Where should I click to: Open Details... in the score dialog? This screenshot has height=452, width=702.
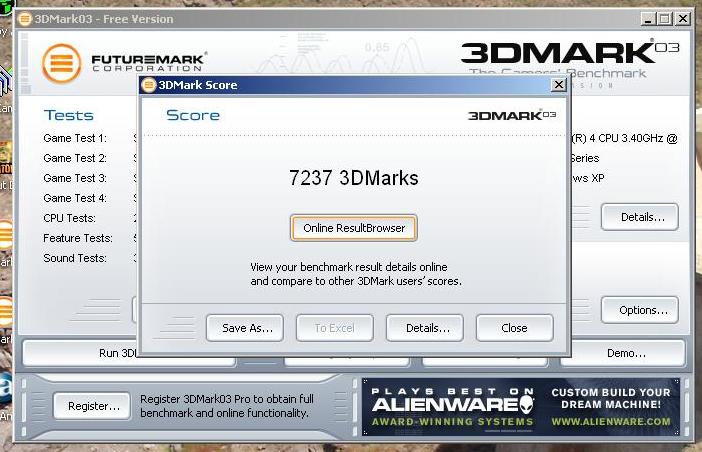(x=425, y=328)
